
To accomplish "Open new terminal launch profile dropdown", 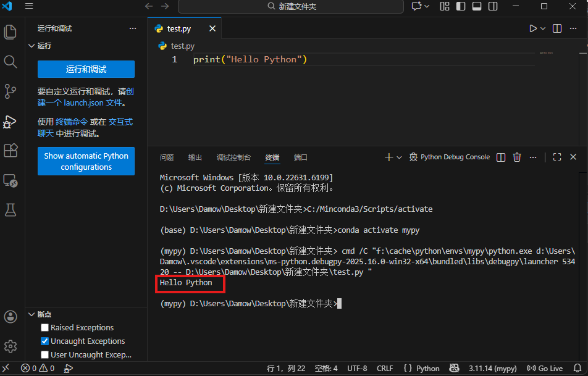I will 400,157.
